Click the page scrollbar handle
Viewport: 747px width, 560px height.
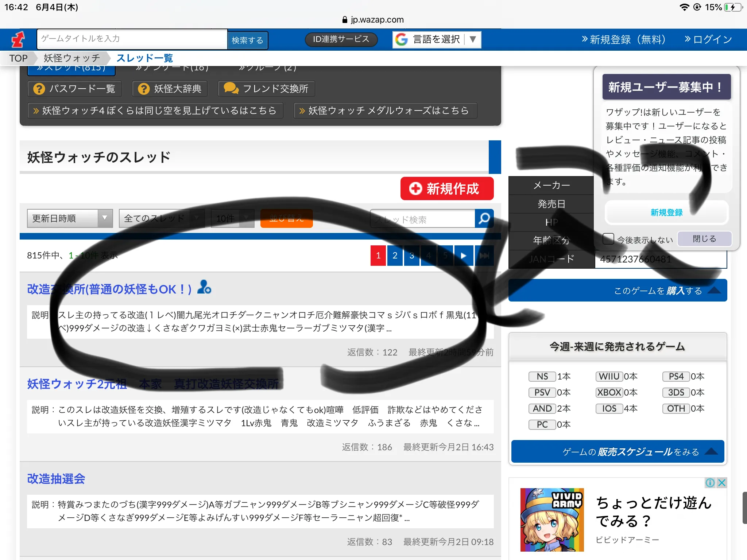[x=744, y=507]
